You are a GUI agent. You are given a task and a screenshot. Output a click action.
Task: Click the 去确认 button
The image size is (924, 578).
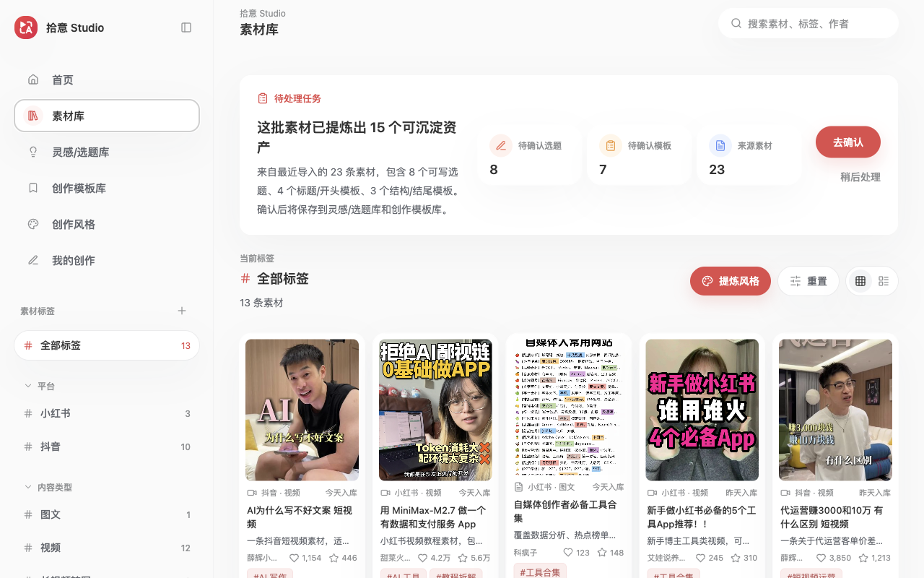click(x=848, y=142)
